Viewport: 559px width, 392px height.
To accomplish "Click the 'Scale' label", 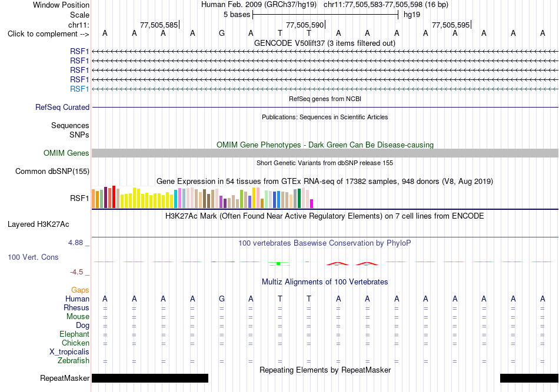I will [79, 15].
